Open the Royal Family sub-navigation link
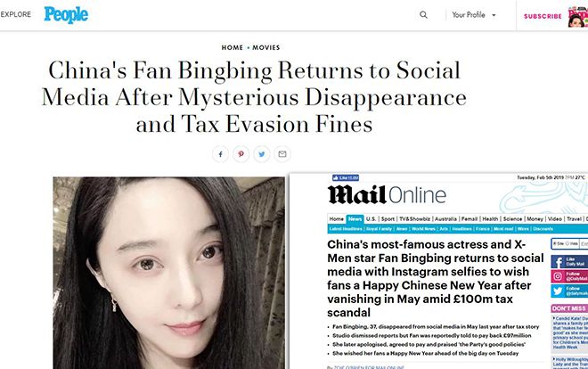 coord(379,229)
